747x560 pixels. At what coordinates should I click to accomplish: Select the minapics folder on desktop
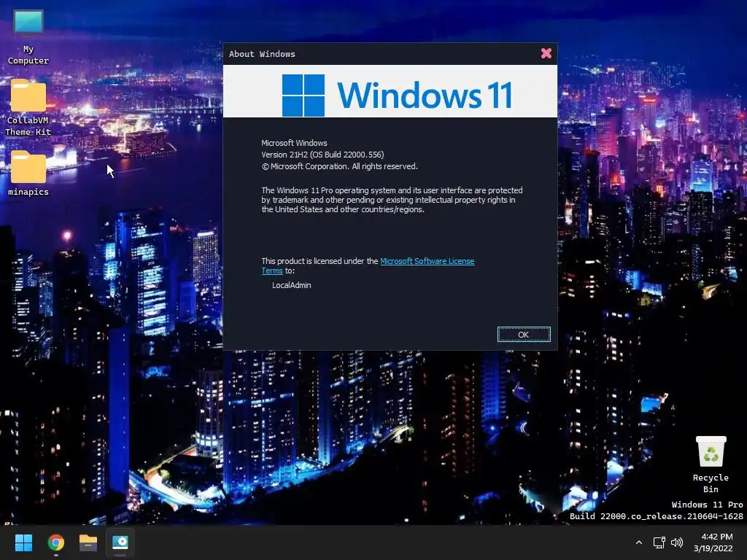28,173
